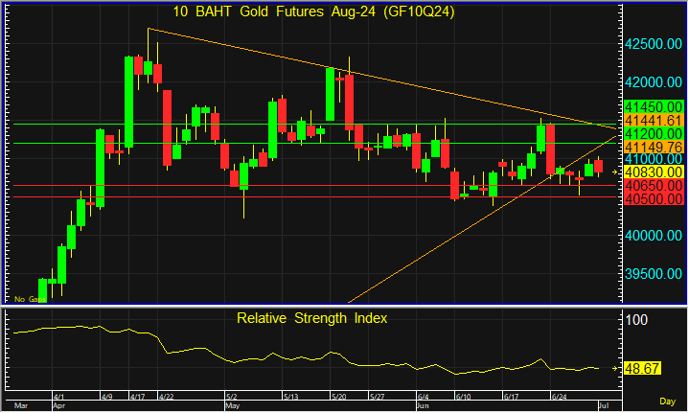Image resolution: width=689 pixels, height=413 pixels.
Task: Select the 'May' month label on time axis
Action: pyautogui.click(x=233, y=407)
